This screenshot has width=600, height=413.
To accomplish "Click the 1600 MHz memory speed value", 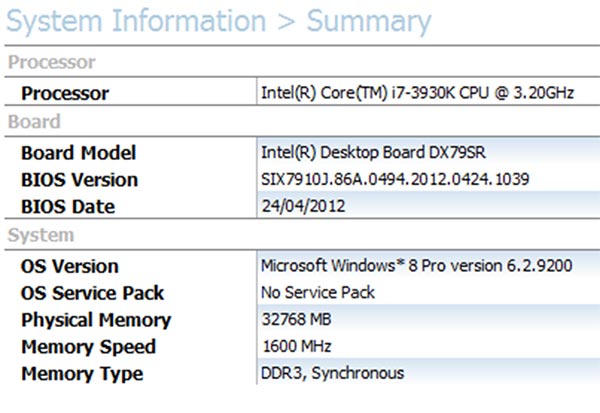I will tap(295, 347).
